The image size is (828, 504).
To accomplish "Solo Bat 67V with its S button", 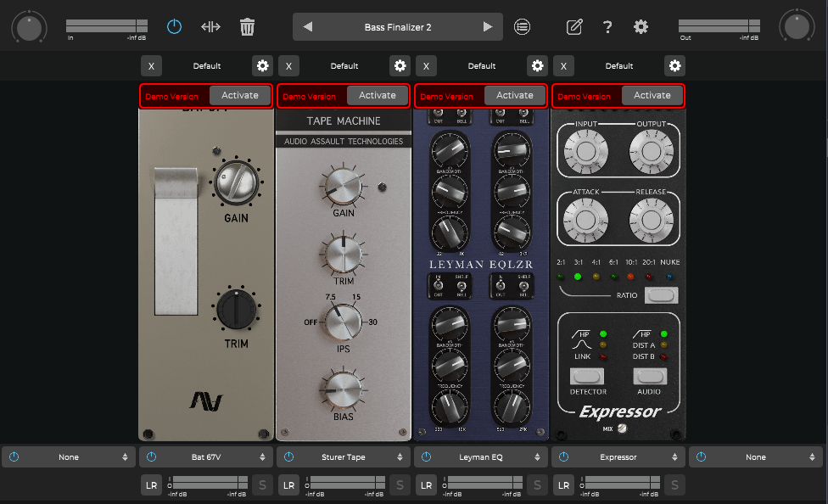I will (x=262, y=485).
